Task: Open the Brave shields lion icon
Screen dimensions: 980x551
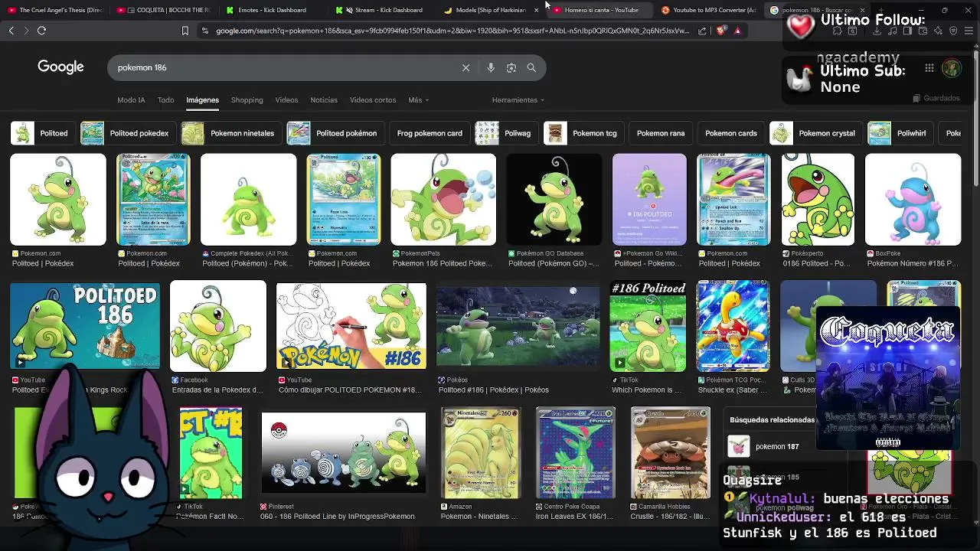Action: click(720, 31)
